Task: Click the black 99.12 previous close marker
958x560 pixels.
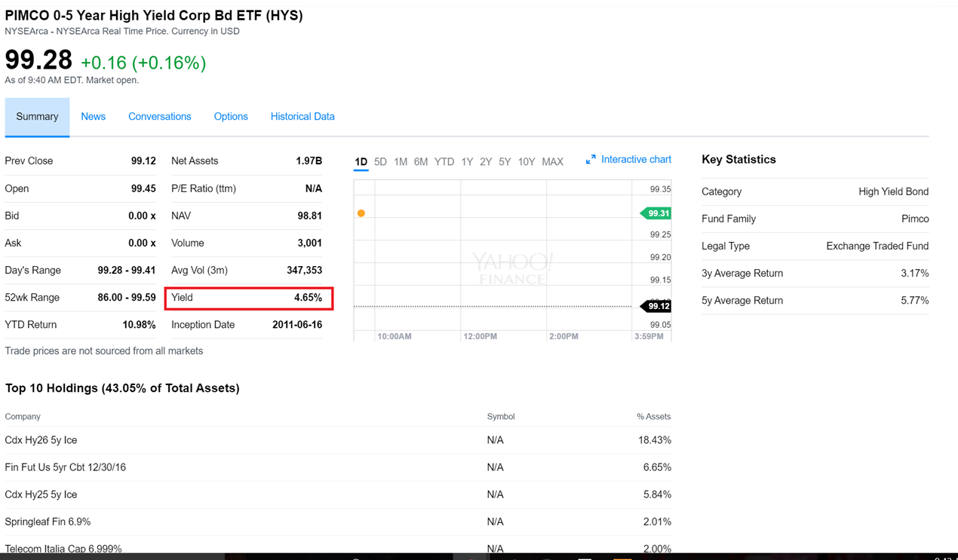Action: point(656,306)
